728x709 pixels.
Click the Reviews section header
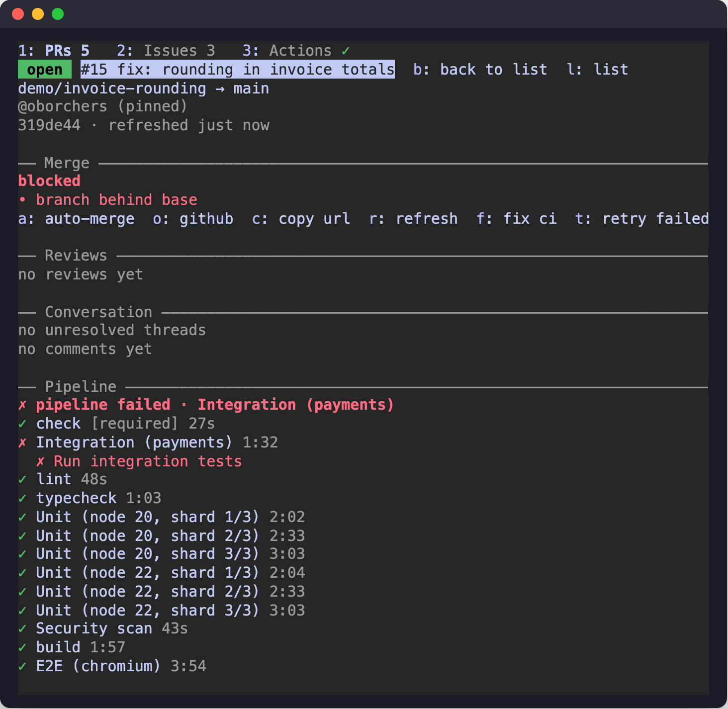[363, 256]
